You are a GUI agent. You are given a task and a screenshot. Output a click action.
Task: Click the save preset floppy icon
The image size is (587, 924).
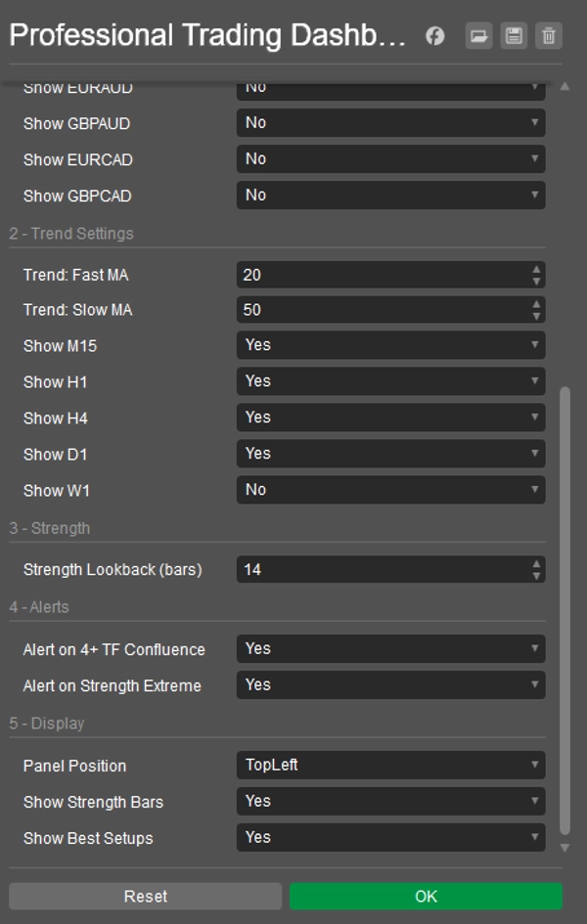coord(514,36)
